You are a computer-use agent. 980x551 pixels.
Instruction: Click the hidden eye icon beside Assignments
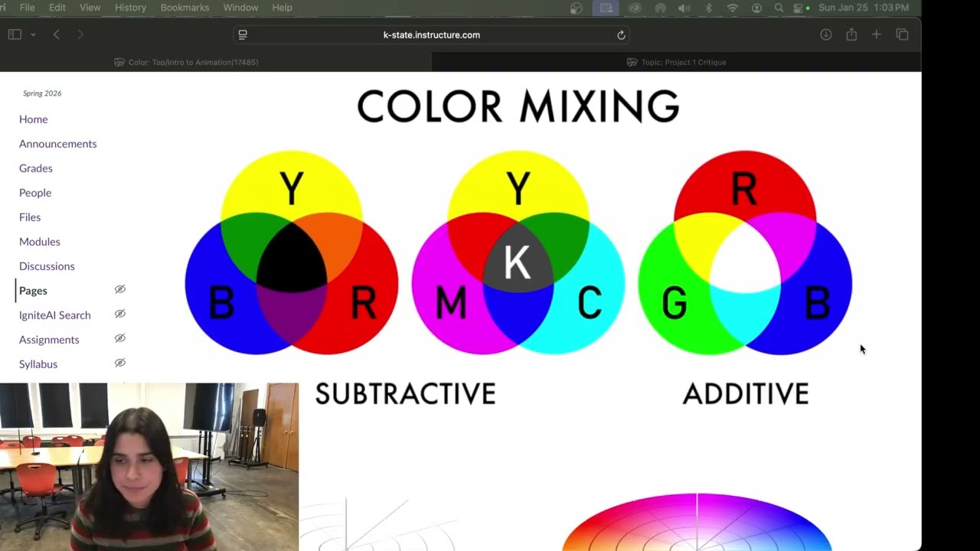click(x=119, y=338)
